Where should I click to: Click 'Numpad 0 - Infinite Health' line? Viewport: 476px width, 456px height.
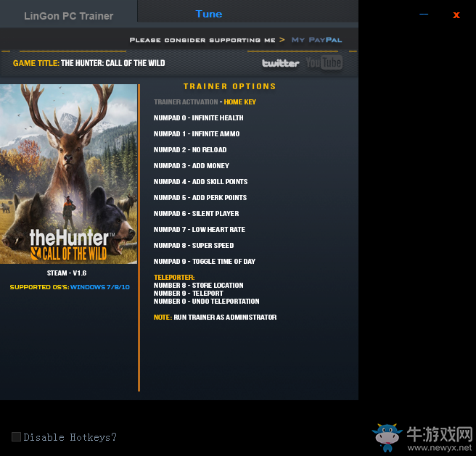tap(199, 118)
